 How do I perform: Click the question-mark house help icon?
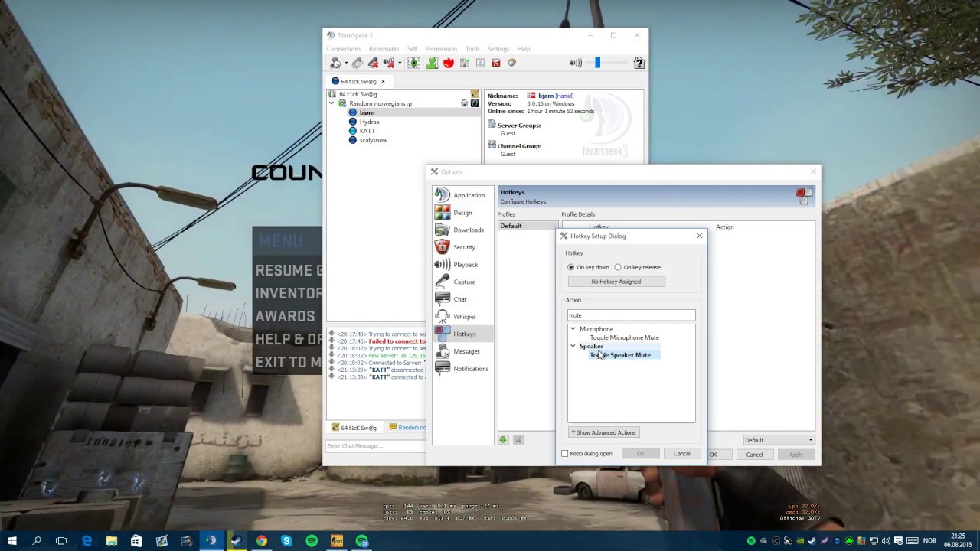coord(639,63)
